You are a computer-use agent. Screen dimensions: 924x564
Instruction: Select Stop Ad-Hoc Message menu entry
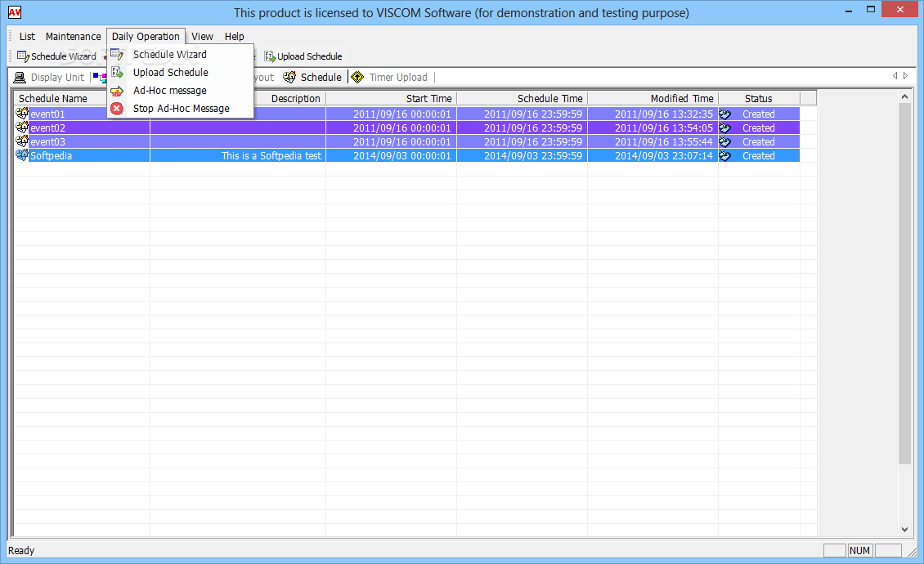pyautogui.click(x=181, y=109)
